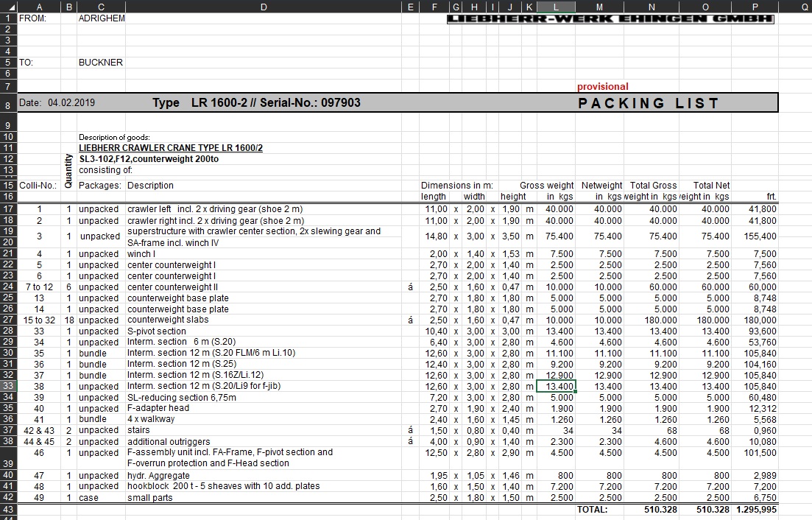Click length 14,80 of superstructure row

click(436, 236)
